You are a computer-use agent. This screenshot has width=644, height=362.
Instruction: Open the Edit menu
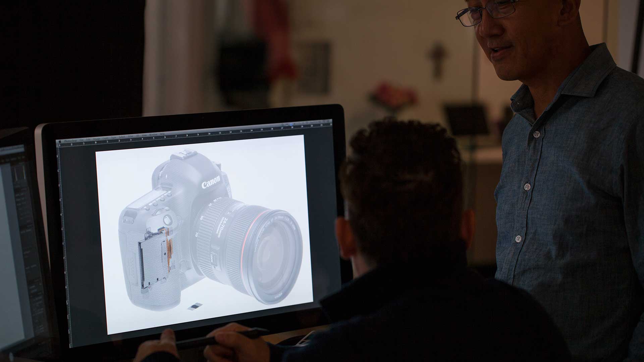pyautogui.click(x=88, y=140)
